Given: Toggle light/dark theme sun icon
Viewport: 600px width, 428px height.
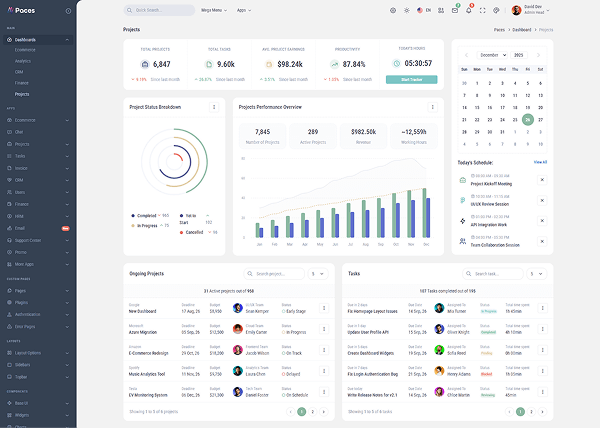Looking at the screenshot, I should [406, 10].
